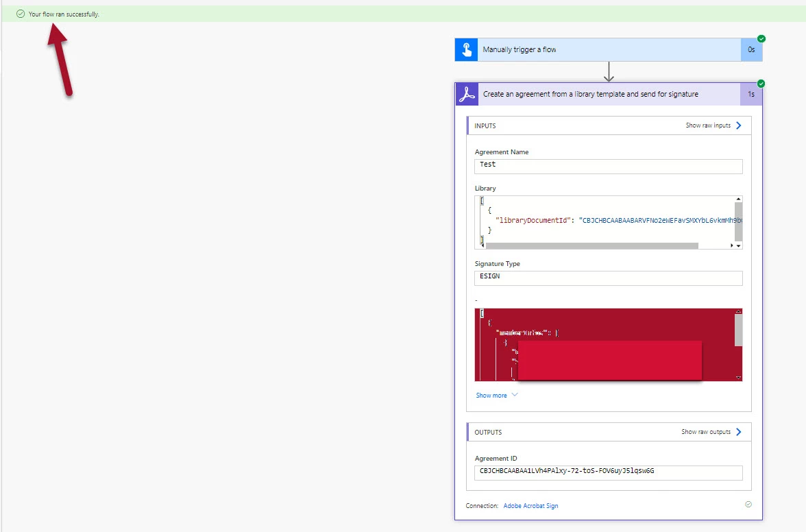The height and width of the screenshot is (532, 806).
Task: Expand inputs with Show more
Action: click(491, 396)
